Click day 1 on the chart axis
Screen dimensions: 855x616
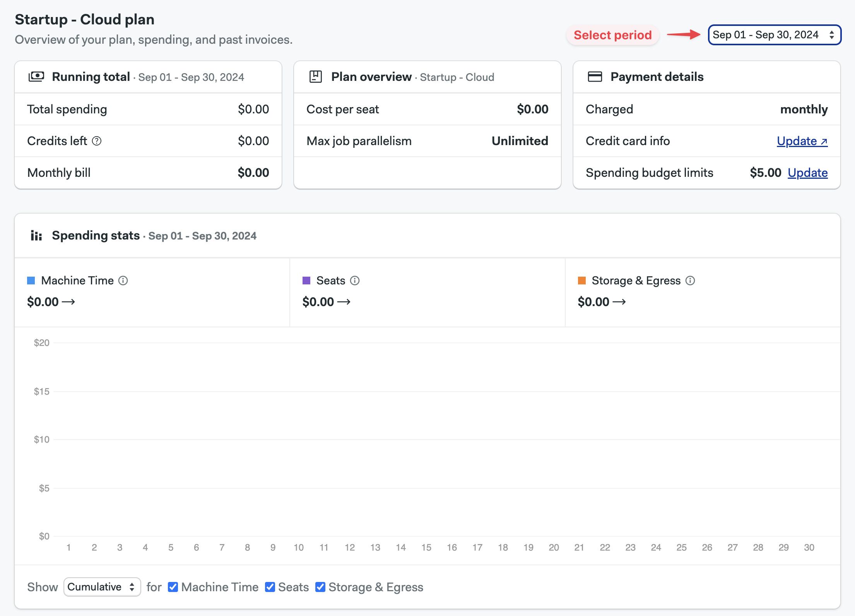pos(68,548)
